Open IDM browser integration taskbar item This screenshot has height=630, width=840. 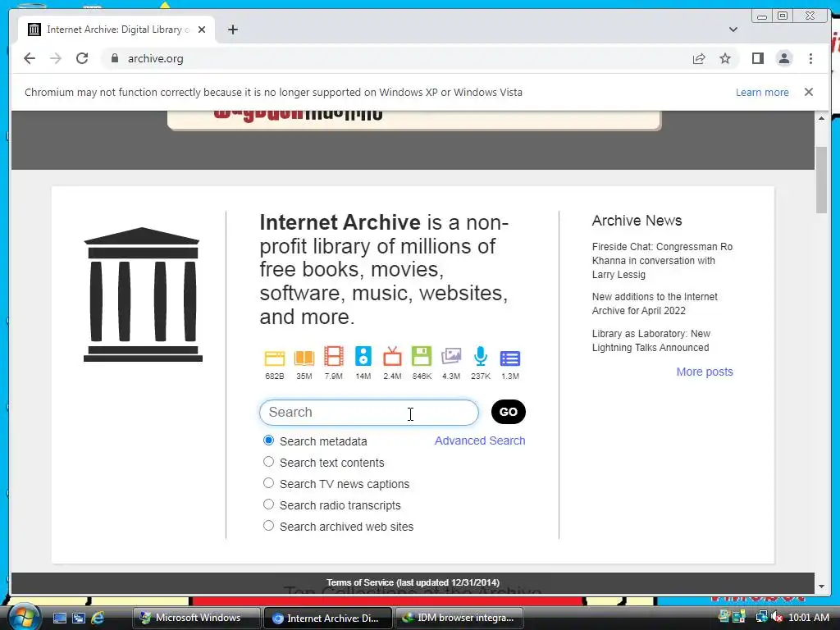[459, 618]
